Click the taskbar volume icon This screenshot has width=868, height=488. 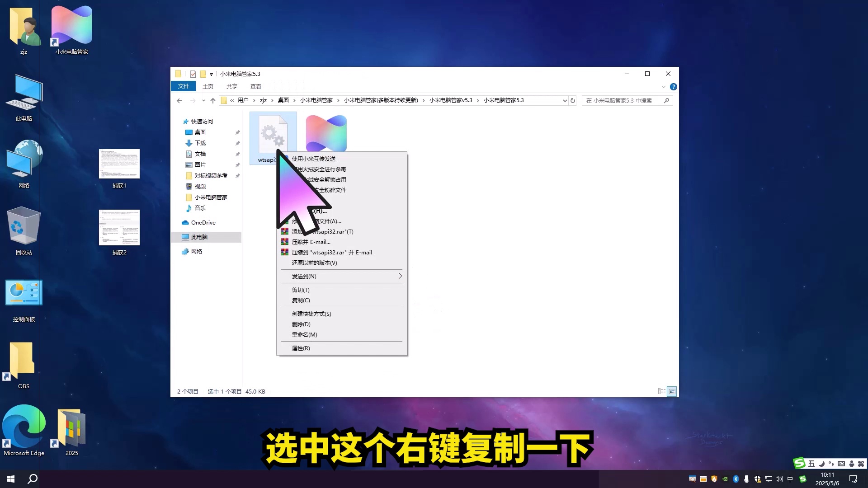pyautogui.click(x=779, y=479)
